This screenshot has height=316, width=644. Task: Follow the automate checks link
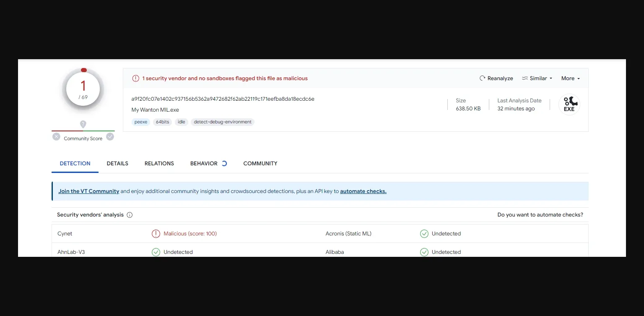pyautogui.click(x=363, y=191)
